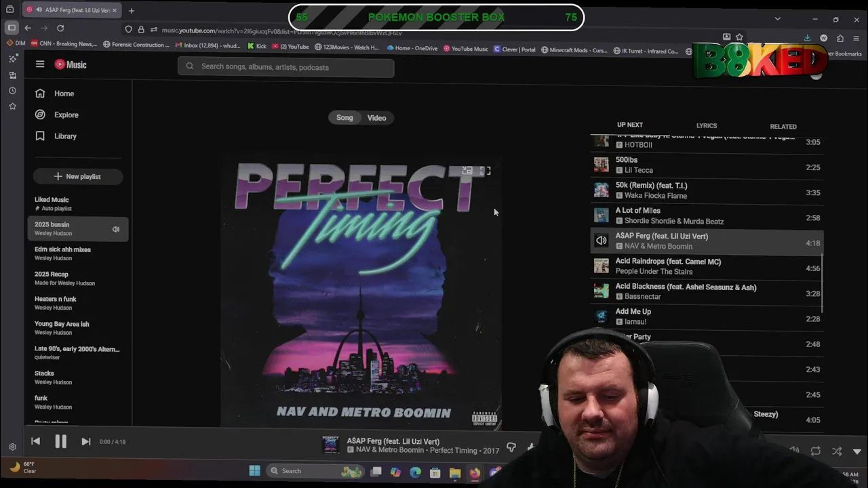868x488 pixels.
Task: Click the Acid Blackness thumbnail in queue
Action: pyautogui.click(x=601, y=291)
